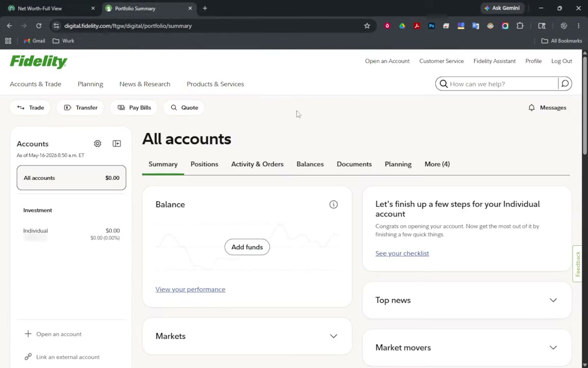Viewport: 588px width, 368px height.
Task: Switch to Activity & Orders tab
Action: pyautogui.click(x=257, y=164)
